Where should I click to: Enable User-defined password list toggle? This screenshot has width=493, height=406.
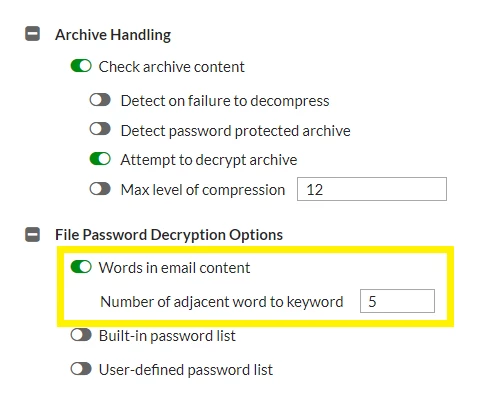pos(81,369)
